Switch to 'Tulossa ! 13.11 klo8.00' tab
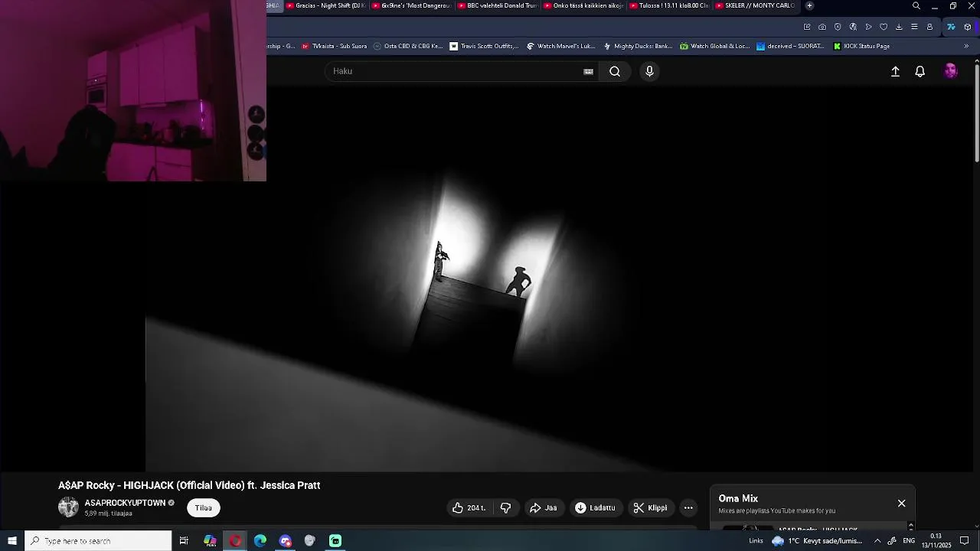The width and height of the screenshot is (980, 551). (x=668, y=5)
